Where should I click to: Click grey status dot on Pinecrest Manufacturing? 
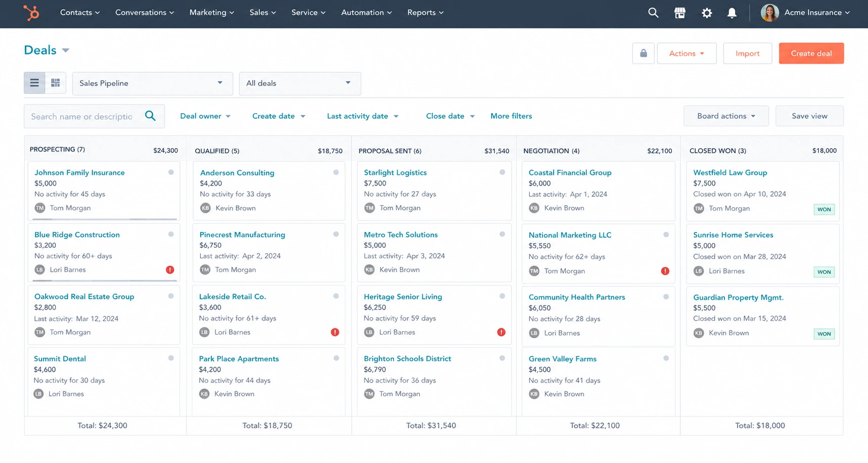click(x=336, y=234)
